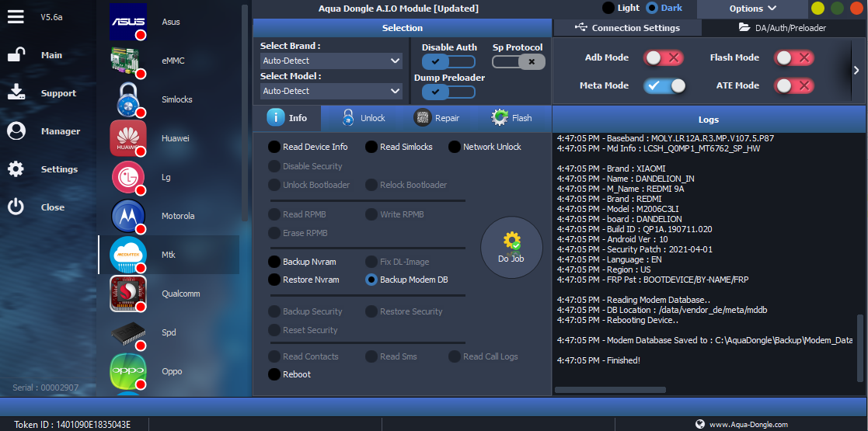
Task: Select the LG brand icon
Action: (128, 177)
